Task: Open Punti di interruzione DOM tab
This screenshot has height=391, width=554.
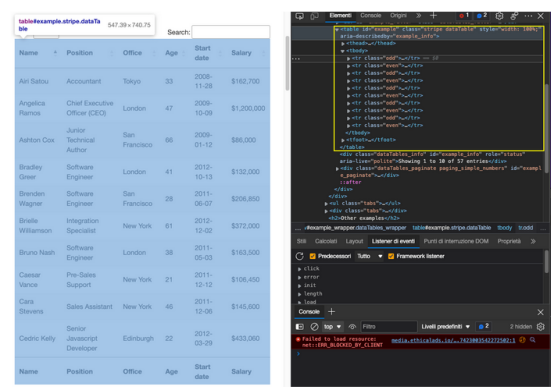Action: pos(456,241)
